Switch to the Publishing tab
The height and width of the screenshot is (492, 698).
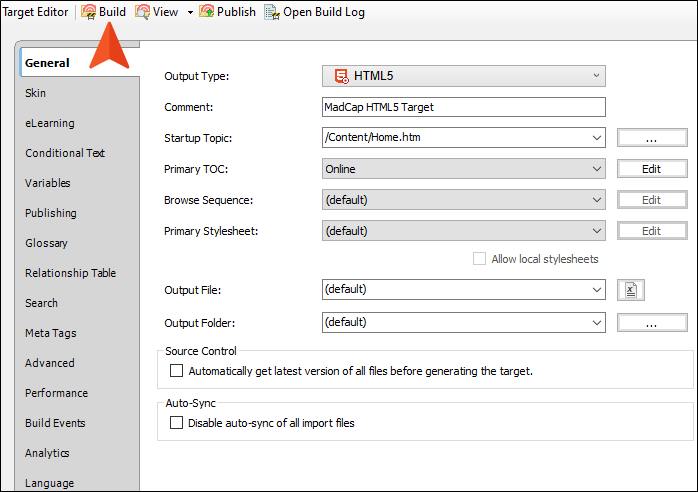[x=51, y=213]
